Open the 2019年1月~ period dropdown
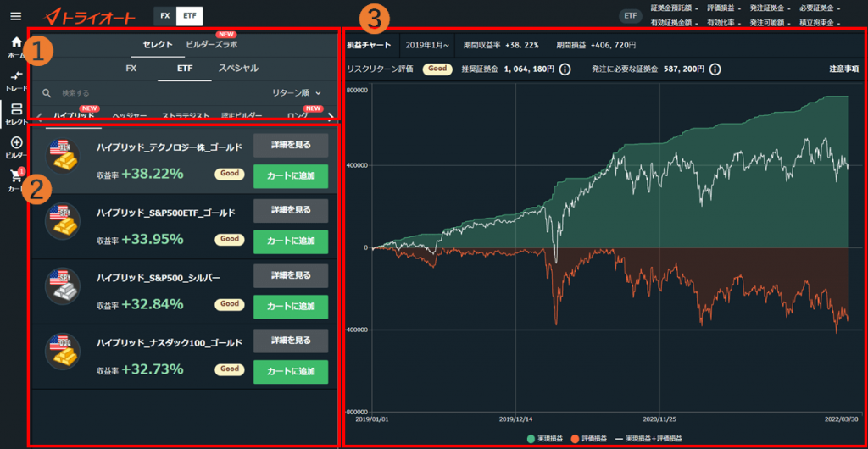Screen dimensions: 868x449 click(x=427, y=45)
